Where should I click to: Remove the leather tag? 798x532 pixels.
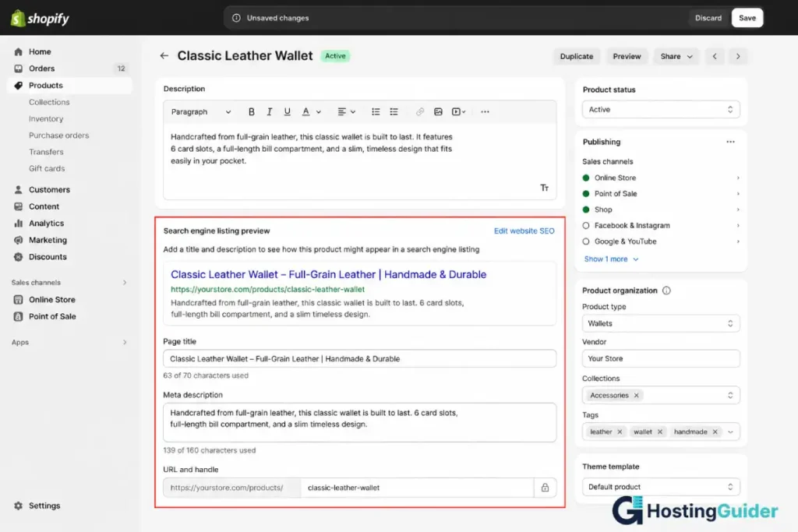click(620, 432)
